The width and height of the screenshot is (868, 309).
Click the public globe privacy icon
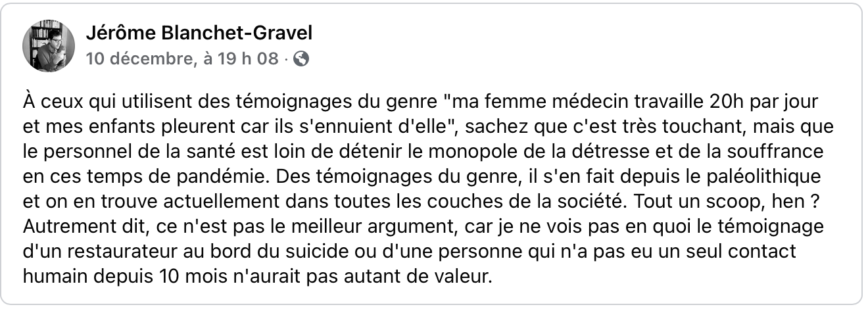click(301, 59)
